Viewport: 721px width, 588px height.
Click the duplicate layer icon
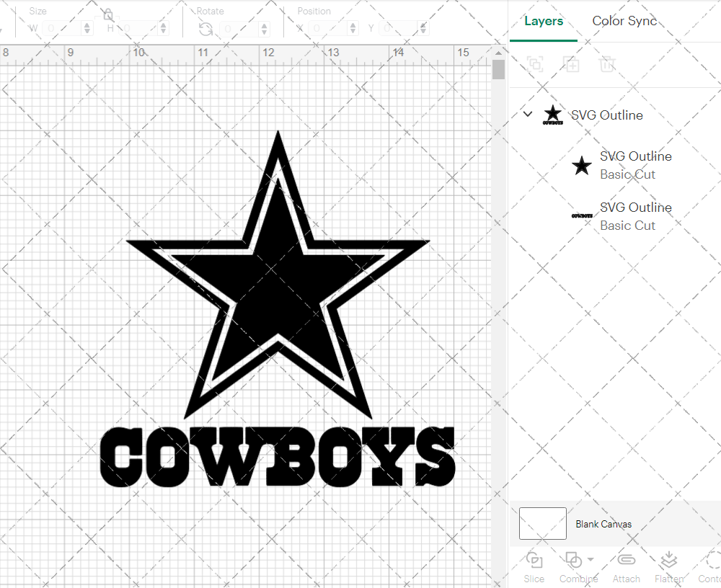[572, 64]
